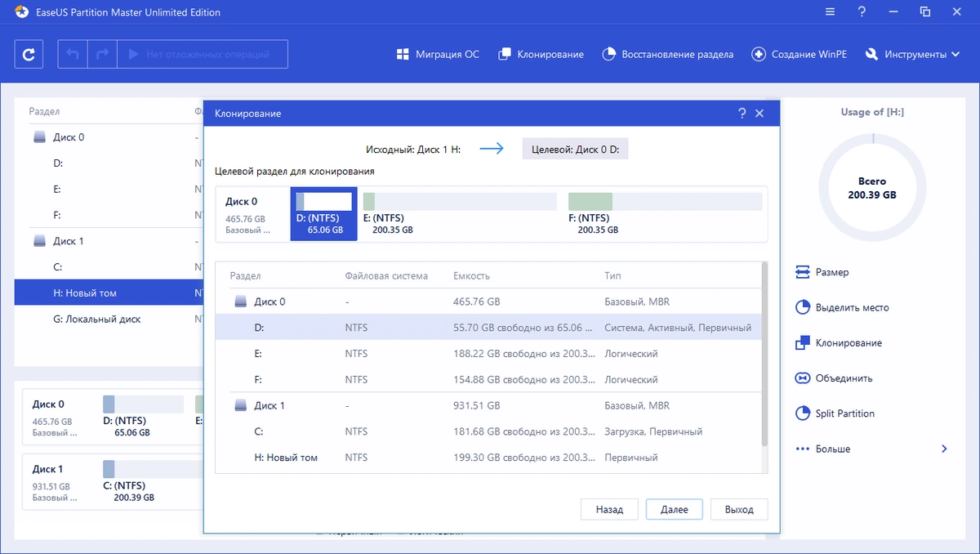Click C: (NTFS) 200.39 GB in bottom disk map
The image size is (980, 554).
(152, 481)
